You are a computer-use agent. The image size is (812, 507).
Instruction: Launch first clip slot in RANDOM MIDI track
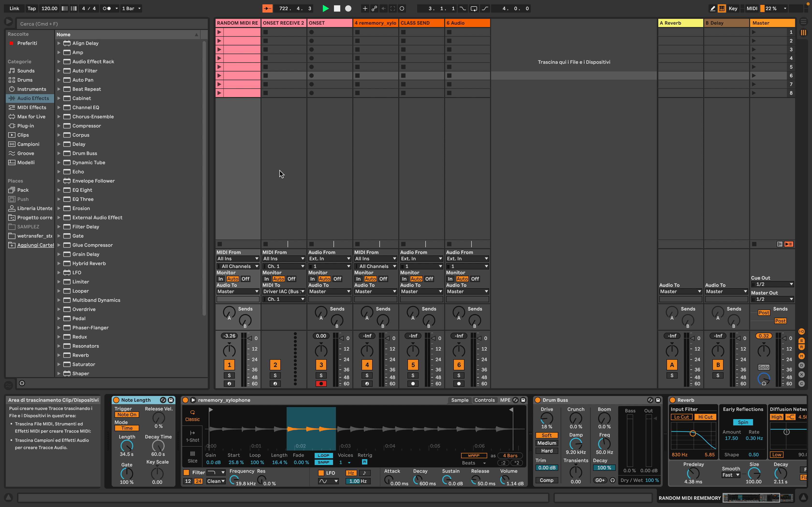[x=219, y=32]
